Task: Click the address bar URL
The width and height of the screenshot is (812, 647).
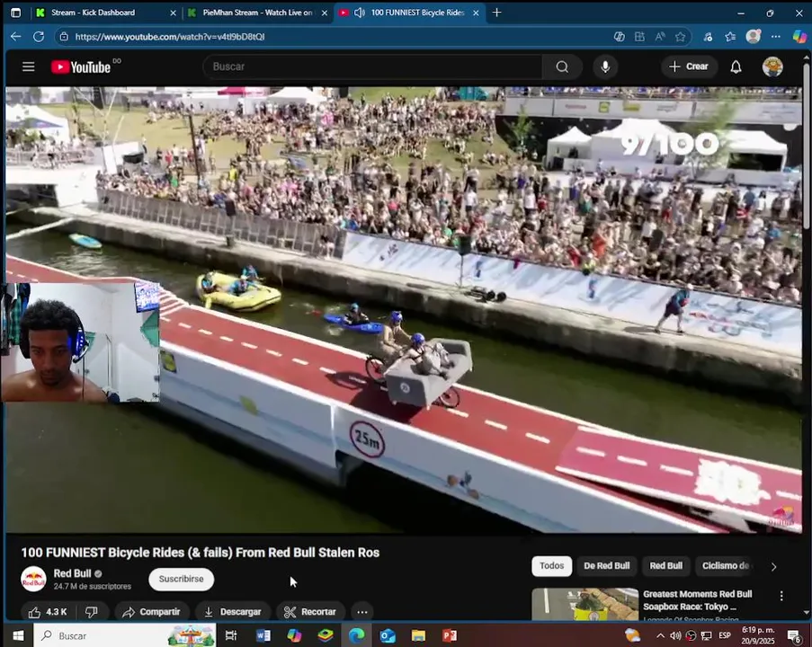Action: pyautogui.click(x=170, y=37)
